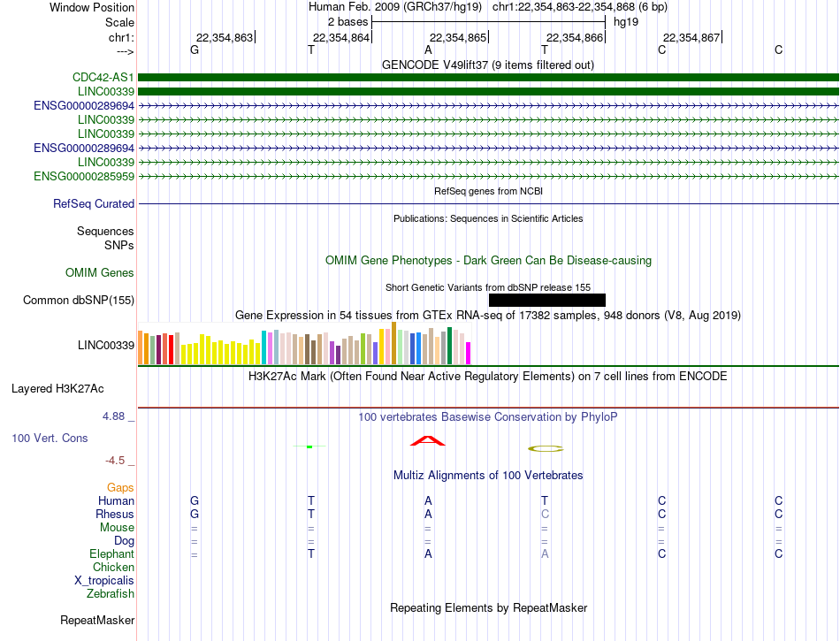840x641 pixels.
Task: Click the LINC00339 label beside the GTEx chart
Action: point(106,345)
